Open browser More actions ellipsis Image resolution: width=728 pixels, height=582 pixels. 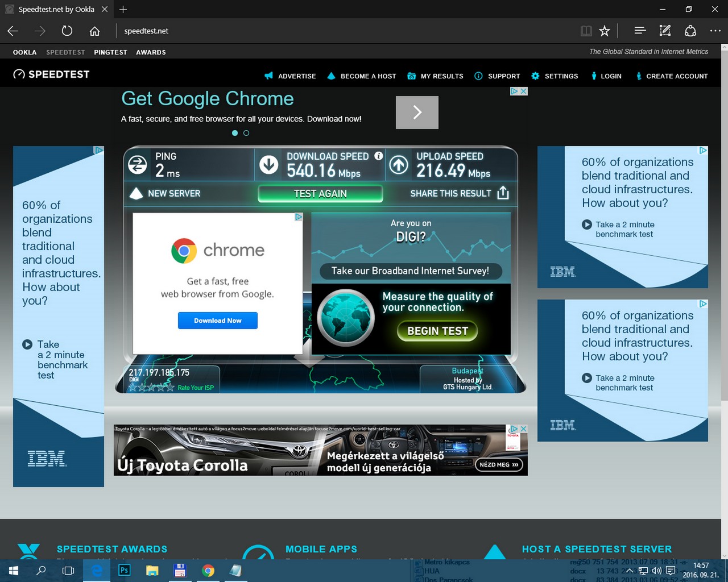coord(715,31)
